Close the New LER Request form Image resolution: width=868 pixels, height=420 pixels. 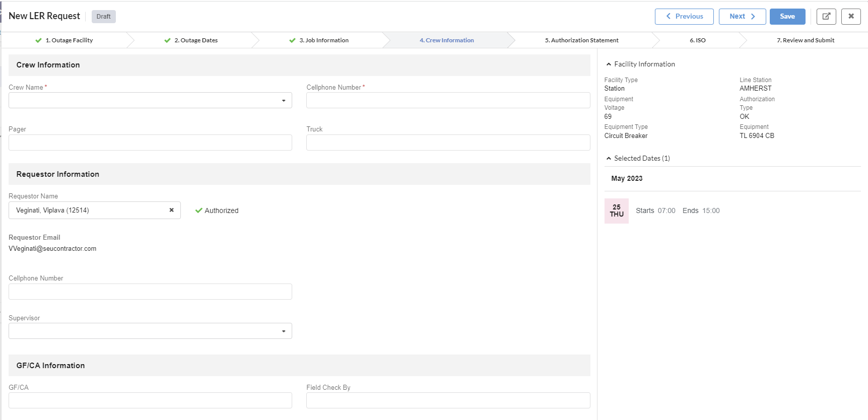[x=850, y=17]
